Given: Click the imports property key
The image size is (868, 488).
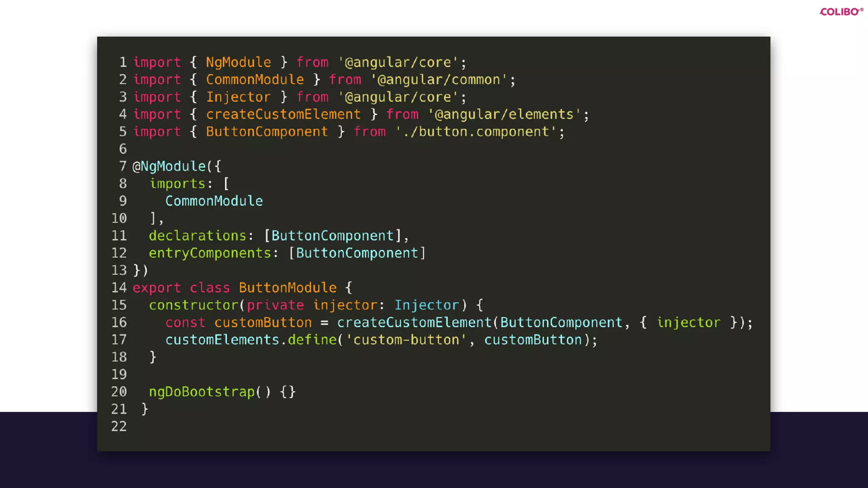Looking at the screenshot, I should (178, 184).
